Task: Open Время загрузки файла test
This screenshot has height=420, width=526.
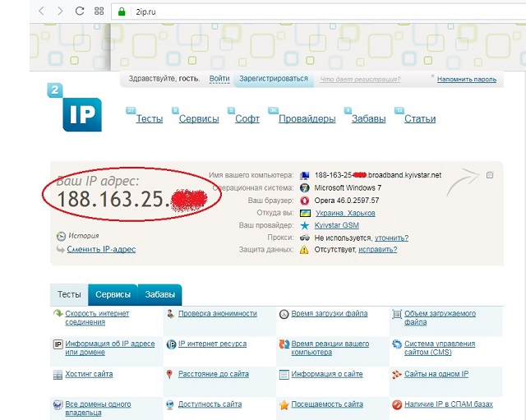Action: point(329,313)
